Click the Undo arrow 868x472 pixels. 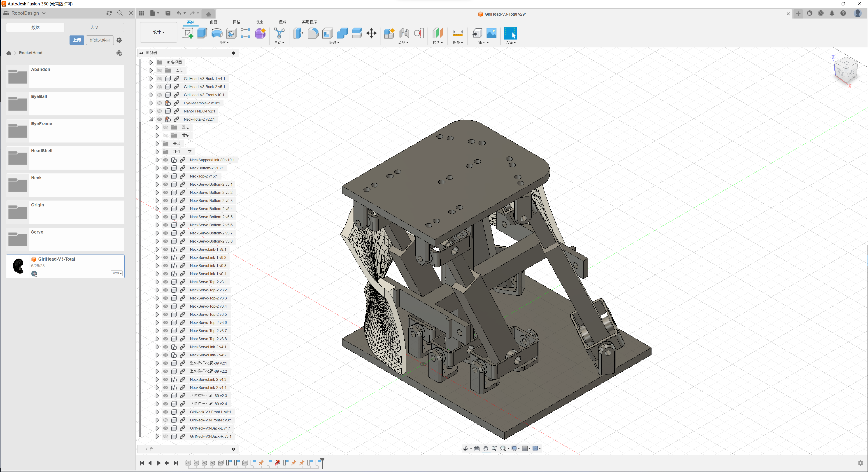(179, 13)
